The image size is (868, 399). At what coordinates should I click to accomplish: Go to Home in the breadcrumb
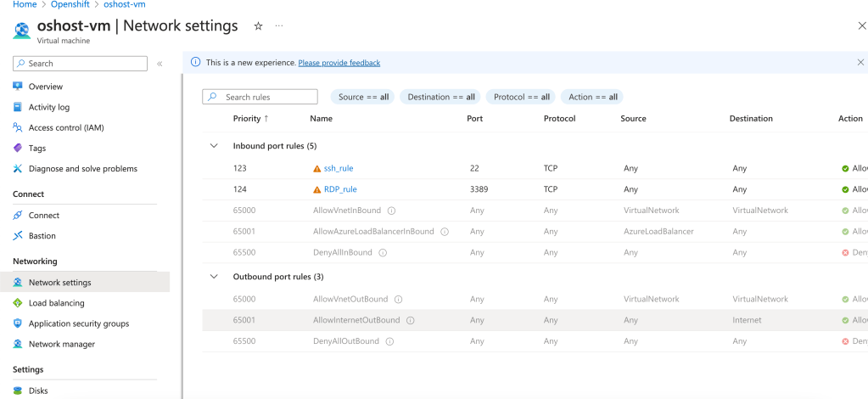[25, 4]
